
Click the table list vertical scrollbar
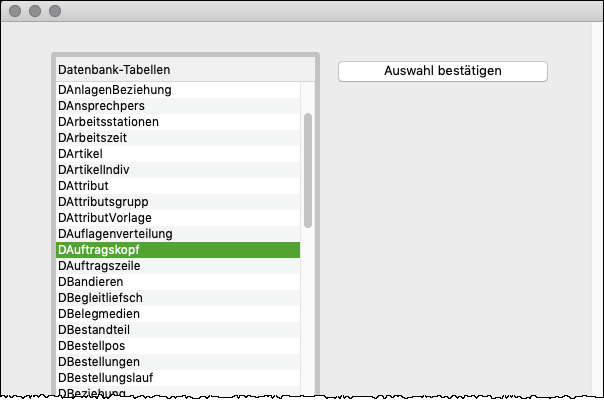[x=308, y=170]
